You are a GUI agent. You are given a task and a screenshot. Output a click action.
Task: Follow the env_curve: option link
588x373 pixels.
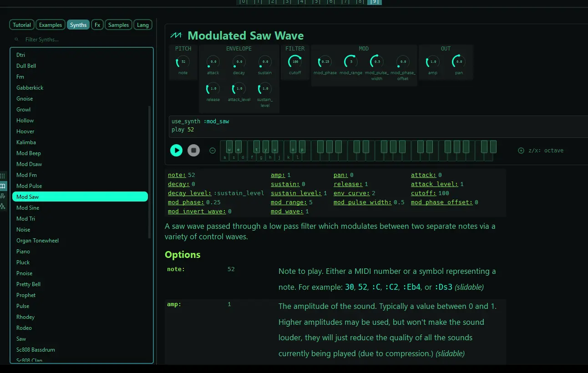(x=352, y=193)
